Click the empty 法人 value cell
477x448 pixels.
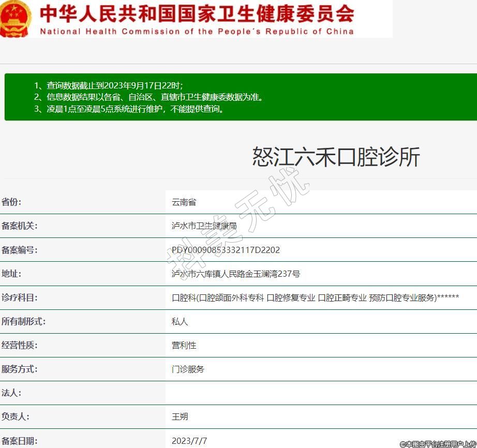[321, 393]
